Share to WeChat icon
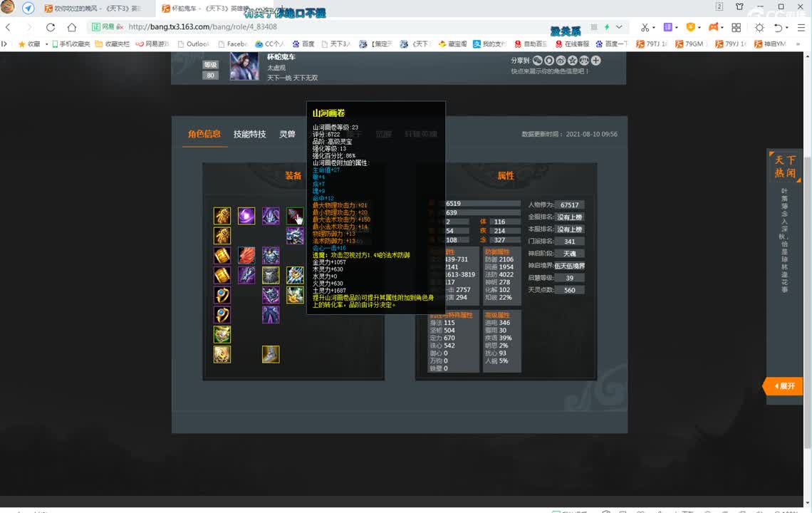The image size is (812, 513). coord(538,61)
